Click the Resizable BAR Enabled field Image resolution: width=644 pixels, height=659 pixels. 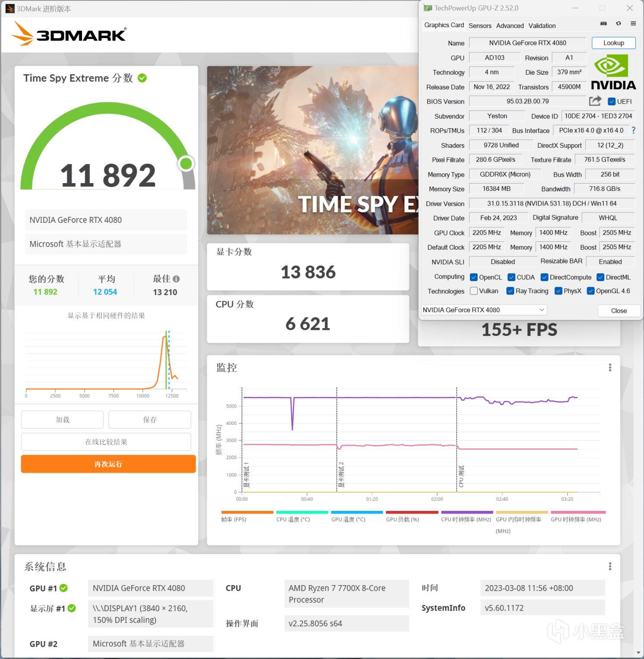610,262
